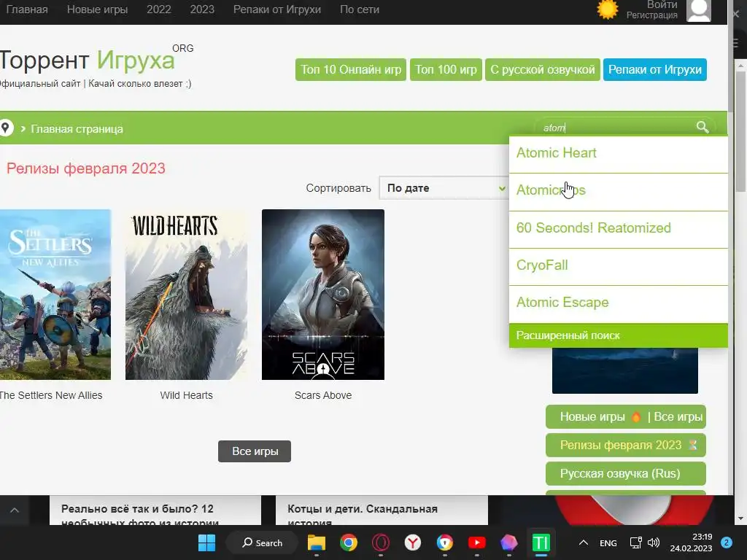Open the green TI taskbar app

pos(541,542)
